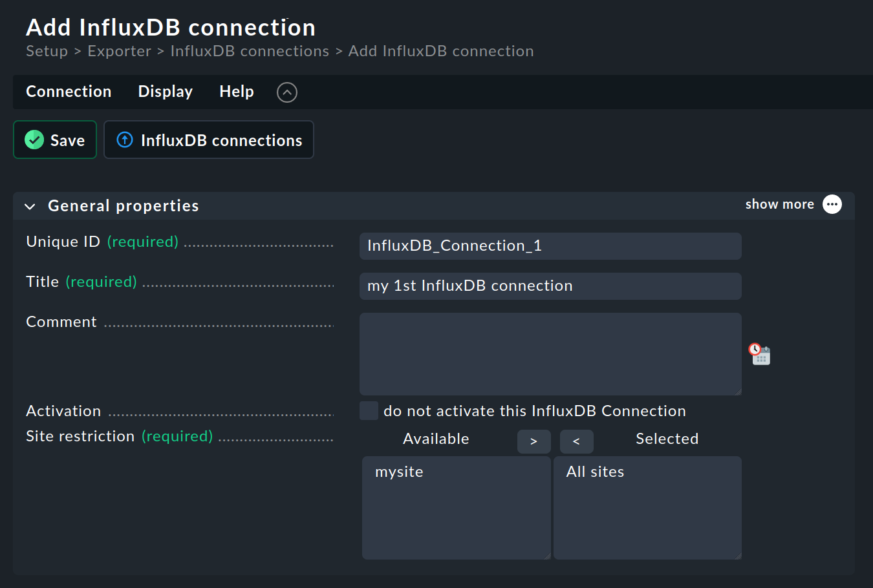Open the Connection menu
Viewport: 873px width, 588px height.
click(68, 91)
